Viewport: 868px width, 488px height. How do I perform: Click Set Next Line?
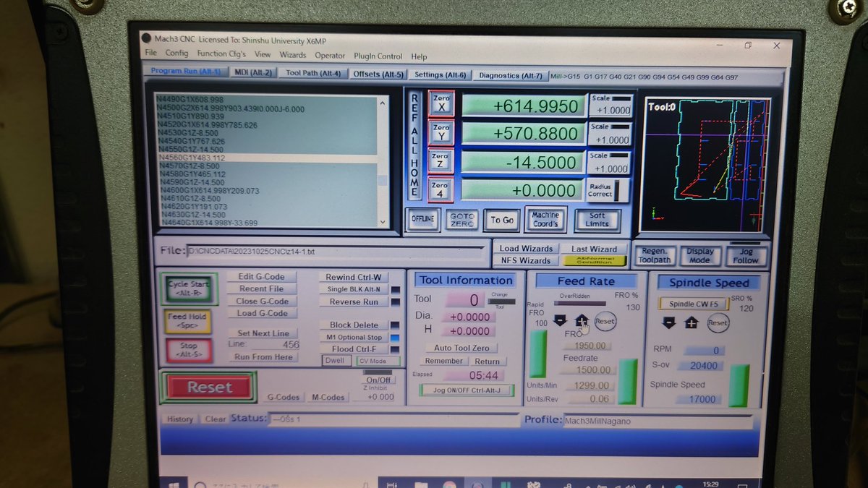tap(263, 333)
